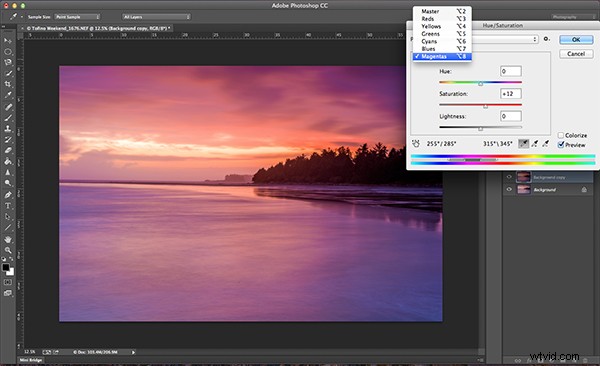Select the Path Selection tool
This screenshot has height=366, width=600.
click(8, 217)
